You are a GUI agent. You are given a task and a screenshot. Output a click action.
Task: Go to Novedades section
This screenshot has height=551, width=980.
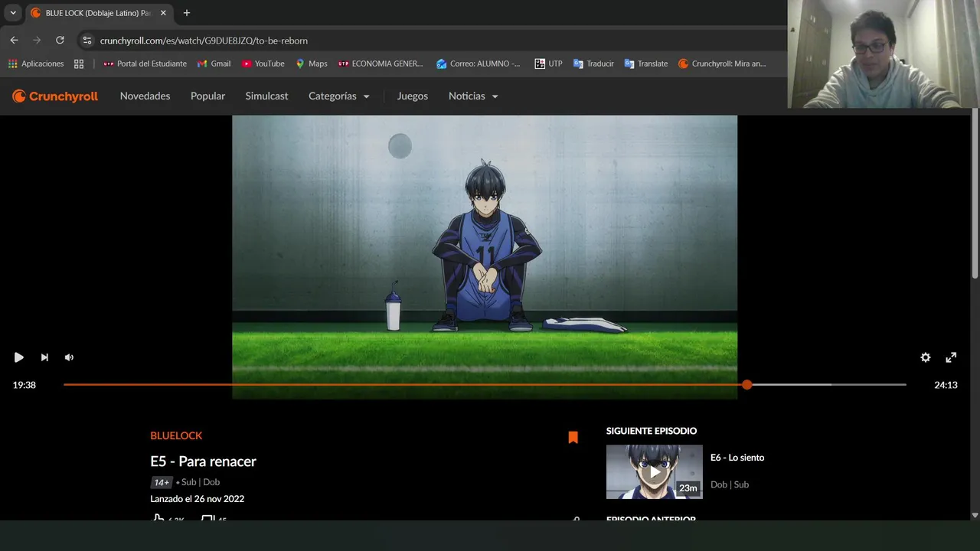tap(145, 96)
